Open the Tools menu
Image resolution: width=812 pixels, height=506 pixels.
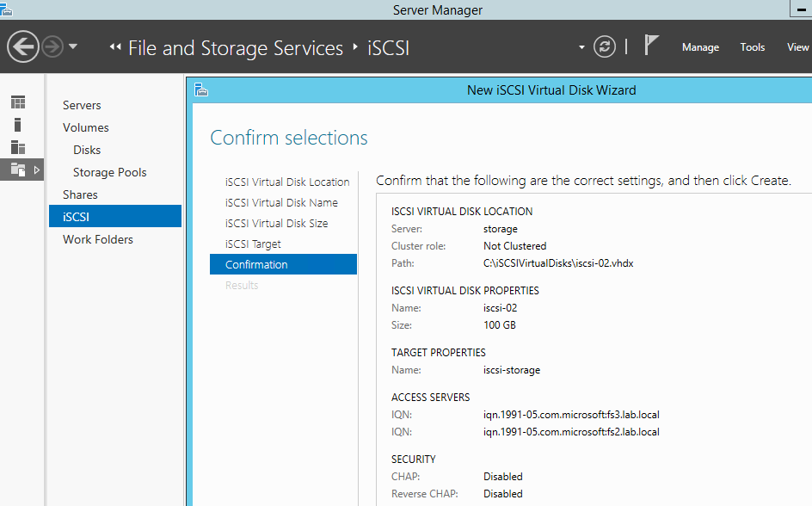(x=752, y=47)
